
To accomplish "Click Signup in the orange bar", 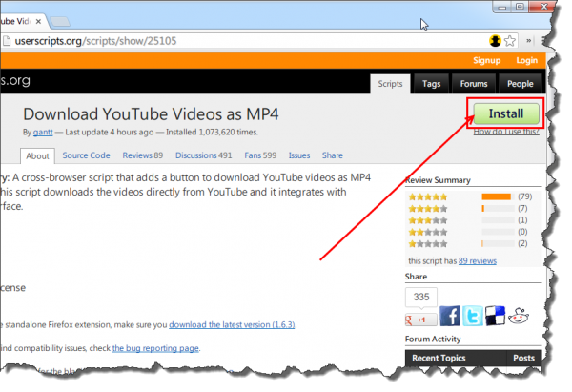I will pyautogui.click(x=486, y=61).
